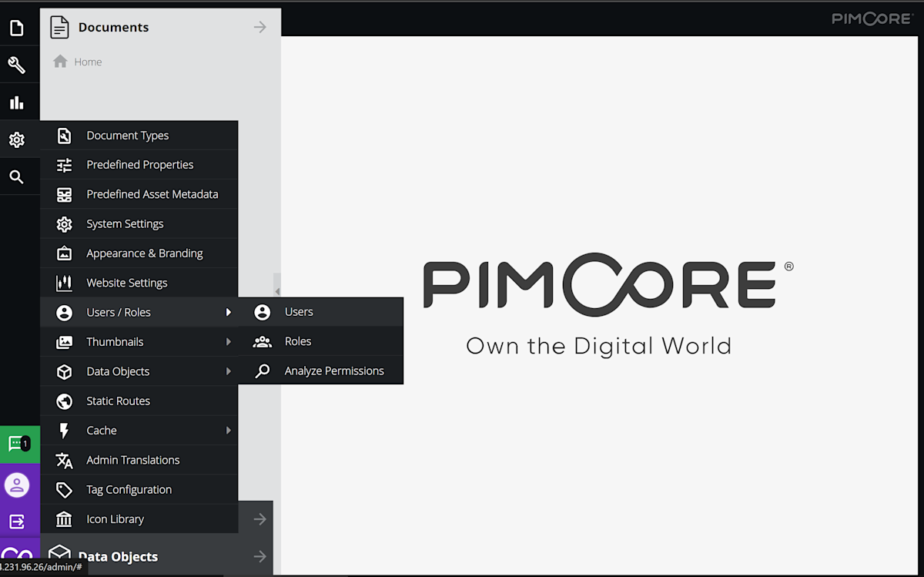Image resolution: width=924 pixels, height=577 pixels.
Task: Click the Data Objects panel cube icon
Action: 59,555
